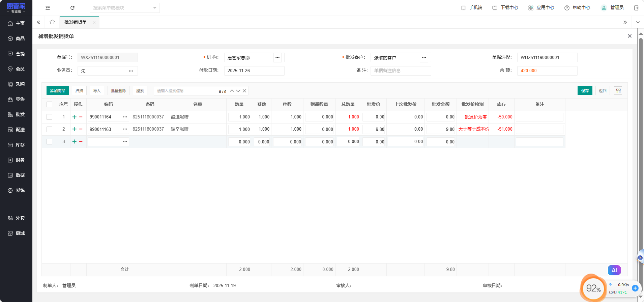
Task: Open 数据 in the sidebar
Action: click(x=16, y=175)
